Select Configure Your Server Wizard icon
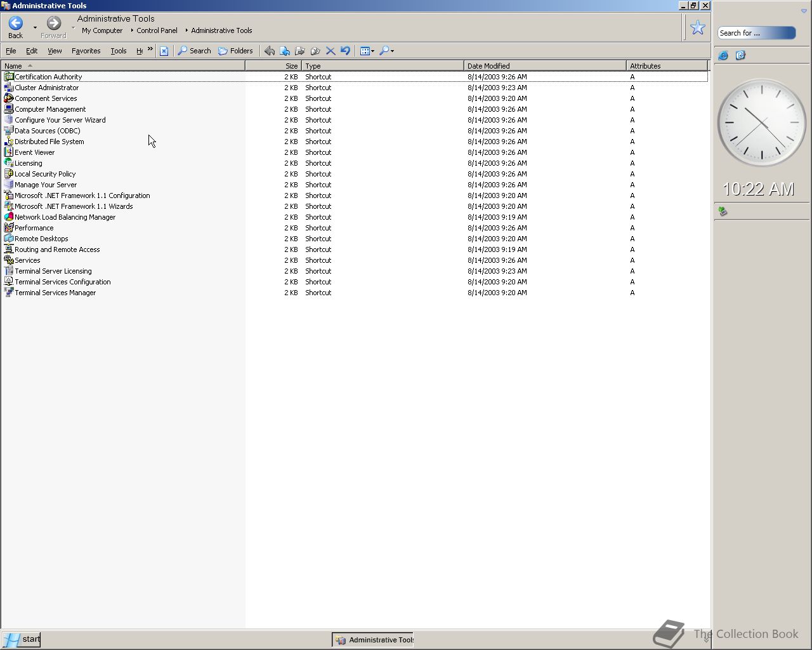Image resolution: width=812 pixels, height=650 pixels. click(x=9, y=120)
